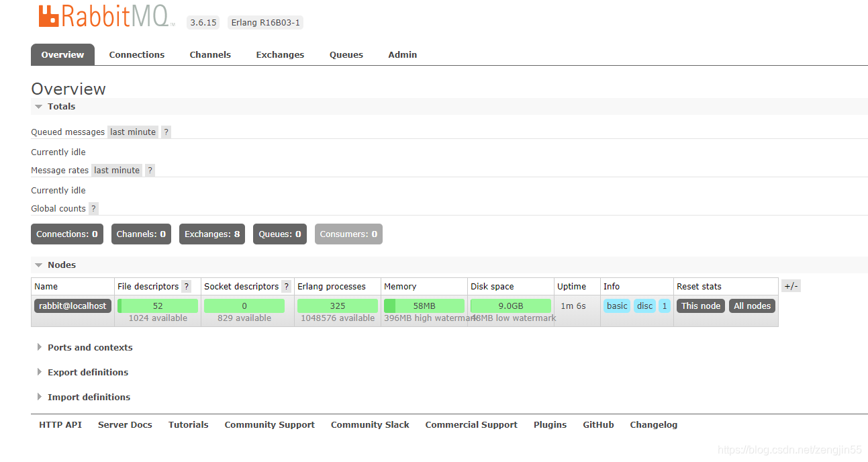This screenshot has height=462, width=868.
Task: Open the Tutorials footer link
Action: (x=189, y=425)
